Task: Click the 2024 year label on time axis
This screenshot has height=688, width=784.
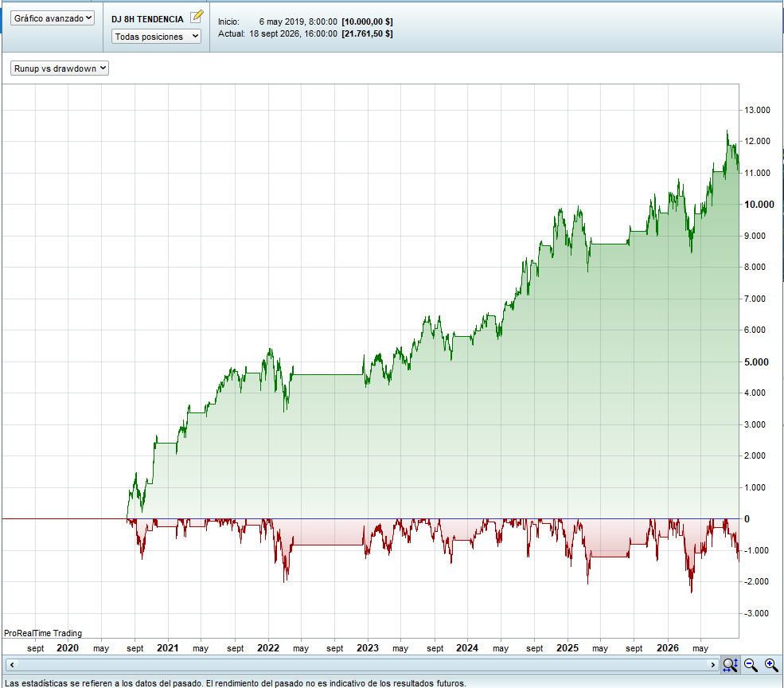Action: click(x=467, y=648)
